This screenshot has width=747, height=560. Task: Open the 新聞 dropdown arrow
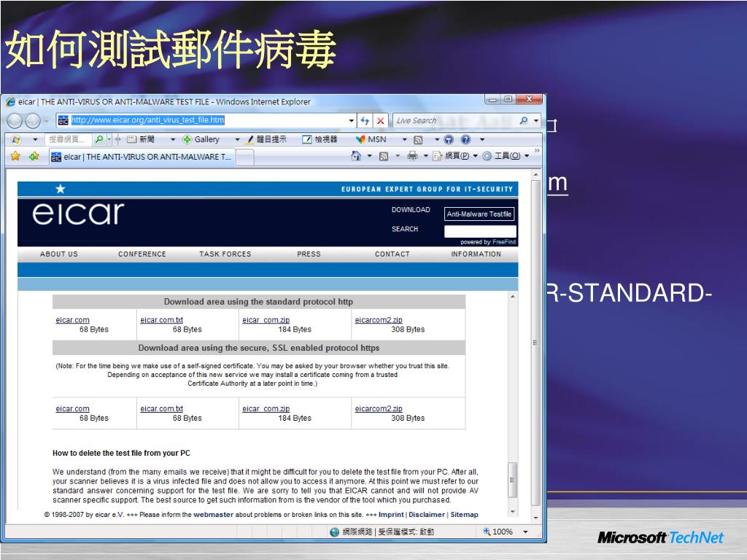click(x=172, y=139)
